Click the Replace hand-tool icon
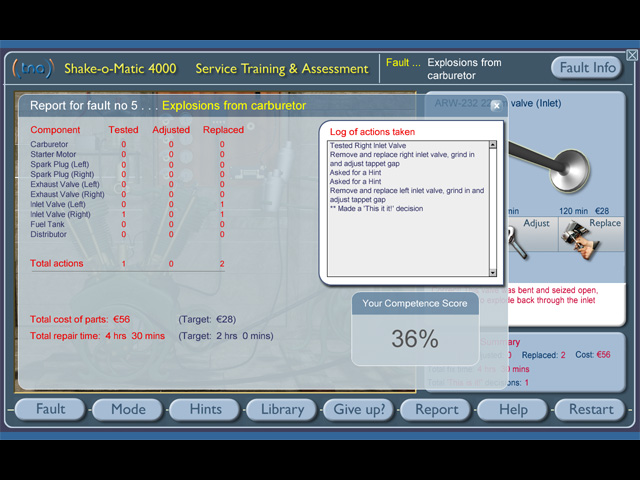 click(x=580, y=239)
